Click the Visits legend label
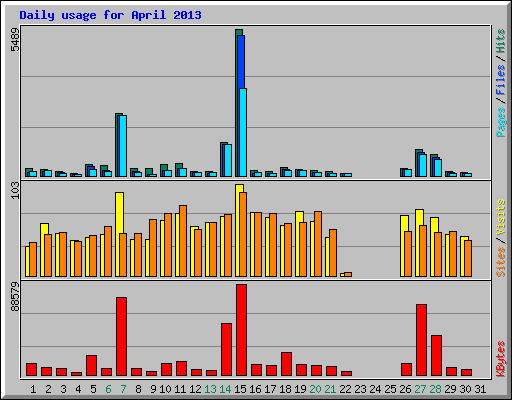 (x=501, y=218)
